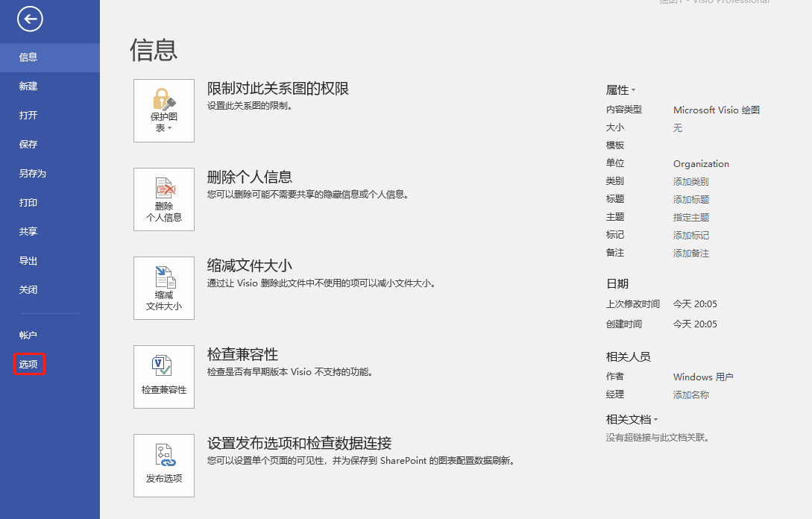
Task: Open the 共享 page
Action: coord(50,231)
